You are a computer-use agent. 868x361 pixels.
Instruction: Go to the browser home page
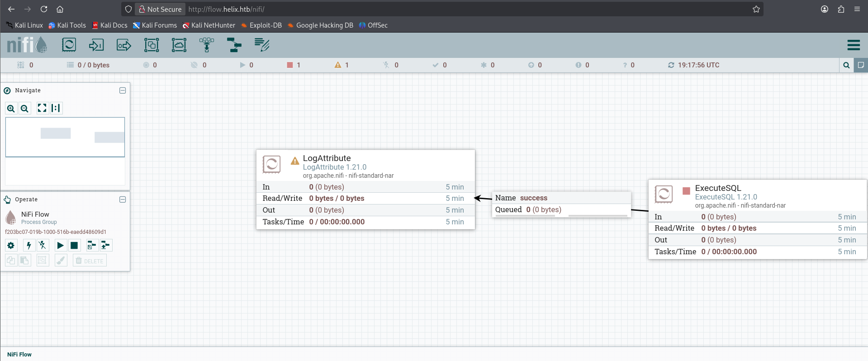(x=60, y=9)
